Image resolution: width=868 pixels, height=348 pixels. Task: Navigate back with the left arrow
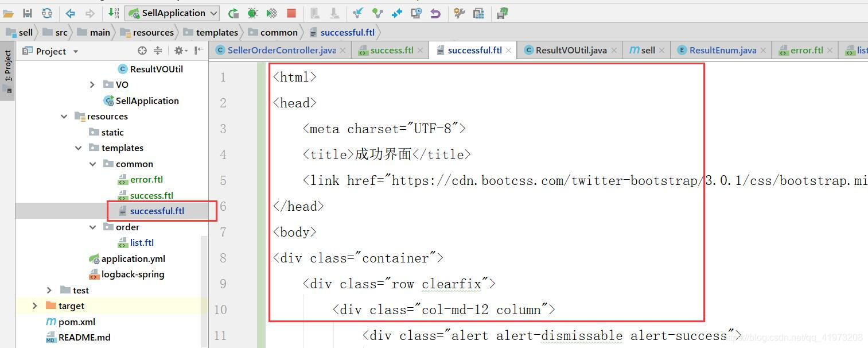[71, 13]
